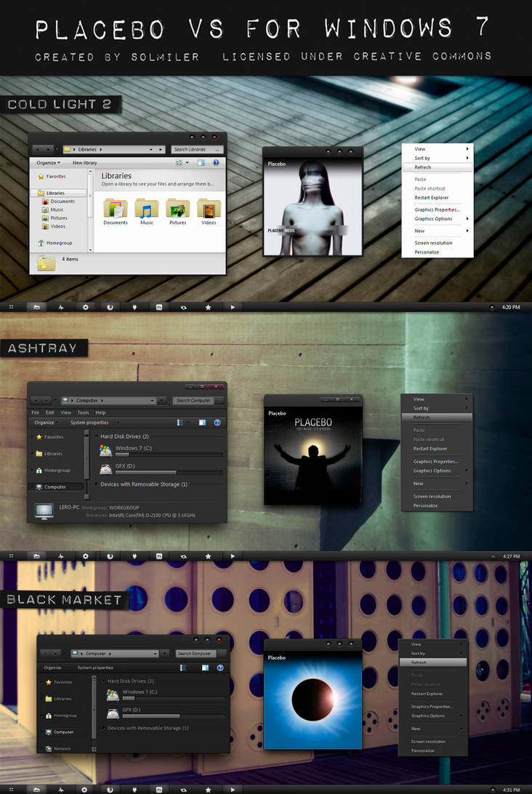532x794 pixels.
Task: Open Organize dropdown in Cold Light 2 window
Action: tap(48, 163)
